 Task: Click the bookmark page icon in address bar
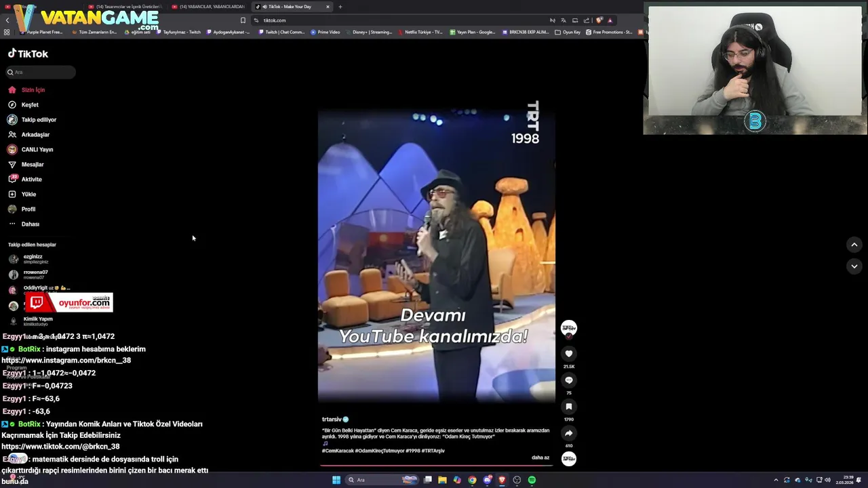[243, 20]
